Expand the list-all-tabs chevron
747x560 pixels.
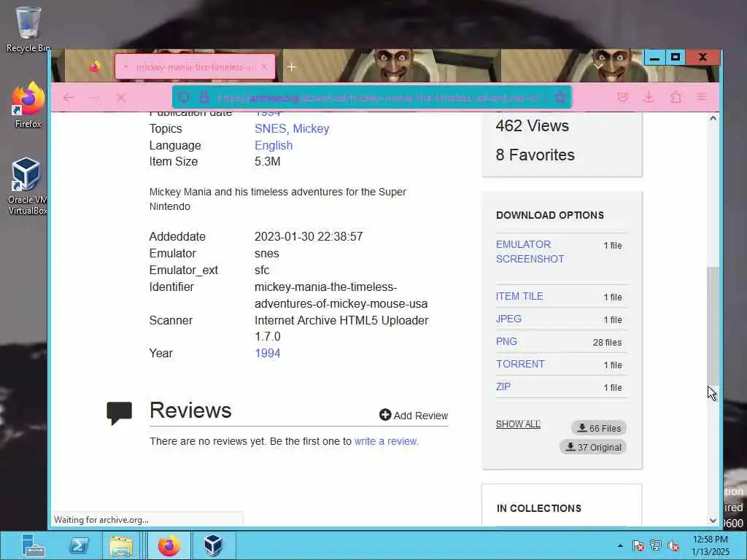tap(598, 66)
